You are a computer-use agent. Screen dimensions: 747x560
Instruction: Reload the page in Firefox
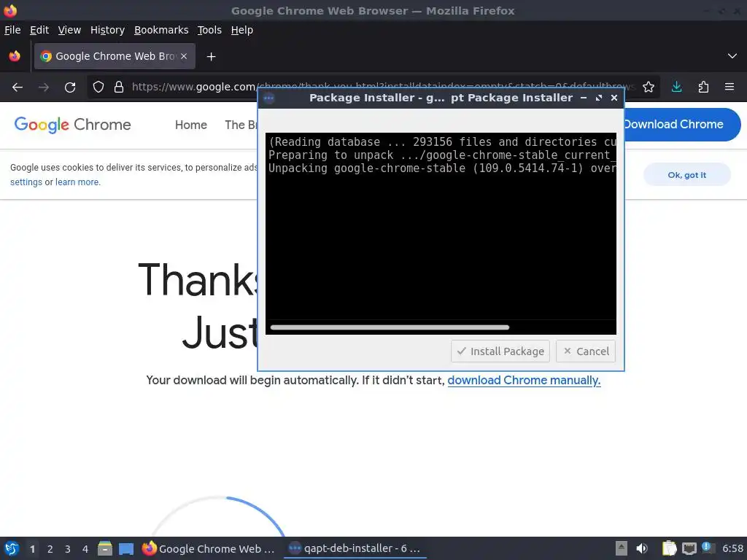[70, 87]
